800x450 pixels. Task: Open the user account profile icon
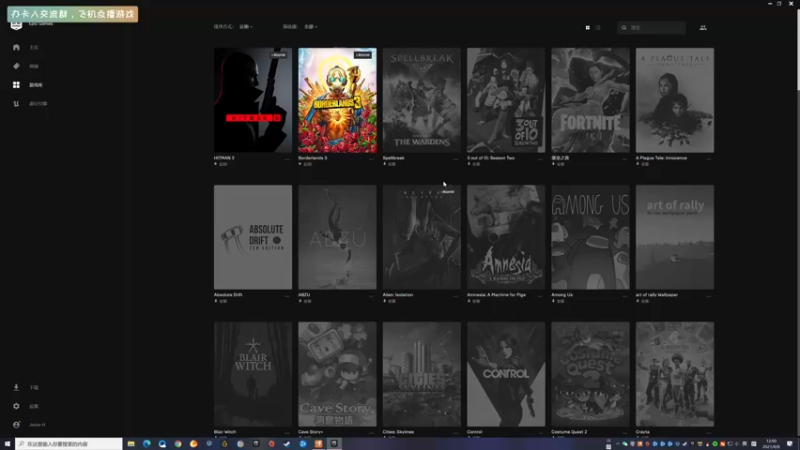[x=16, y=424]
